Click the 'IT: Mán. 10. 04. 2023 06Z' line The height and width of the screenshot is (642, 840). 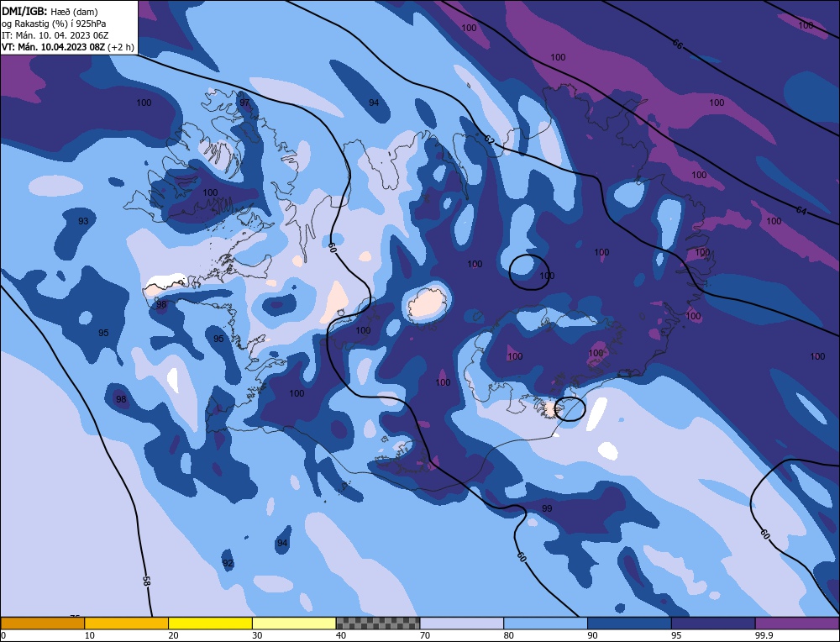55,35
